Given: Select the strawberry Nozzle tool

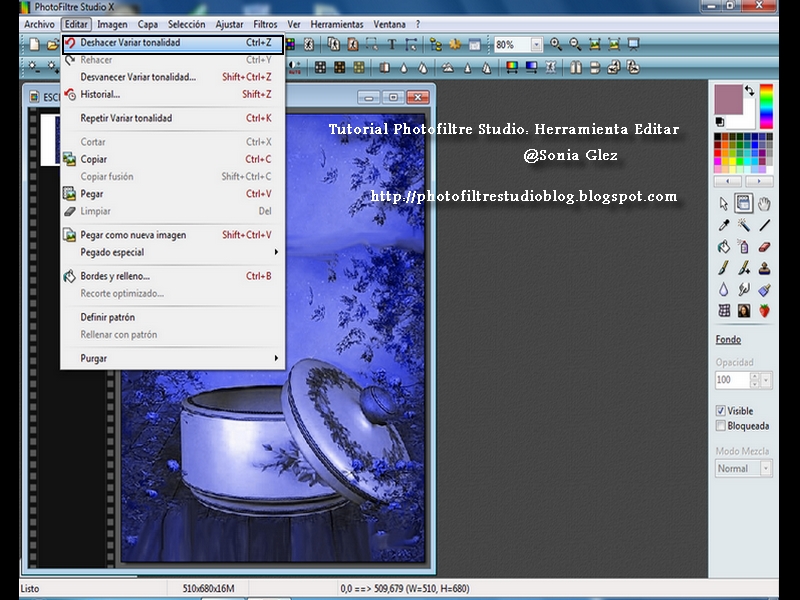Looking at the screenshot, I should 764,310.
